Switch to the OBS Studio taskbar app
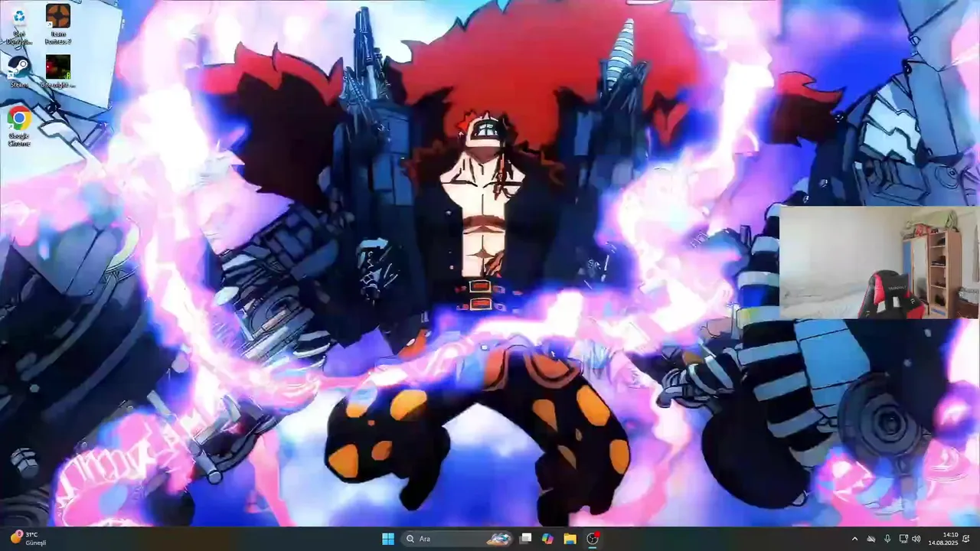Image resolution: width=980 pixels, height=551 pixels. click(593, 539)
